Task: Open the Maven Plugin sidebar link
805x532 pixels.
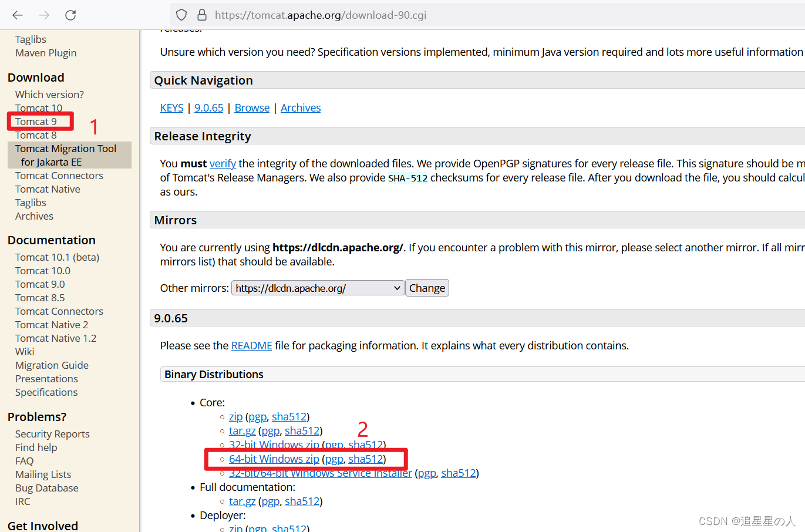Action: point(46,53)
